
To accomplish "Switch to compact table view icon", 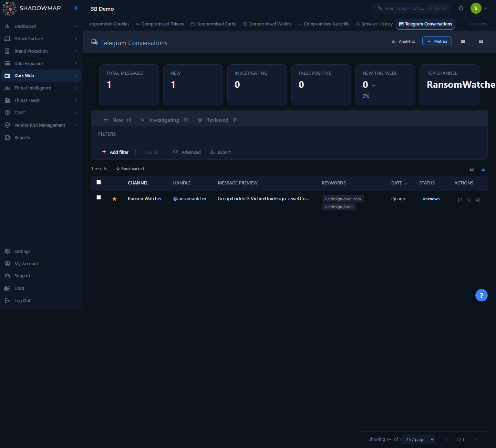I will (x=472, y=169).
